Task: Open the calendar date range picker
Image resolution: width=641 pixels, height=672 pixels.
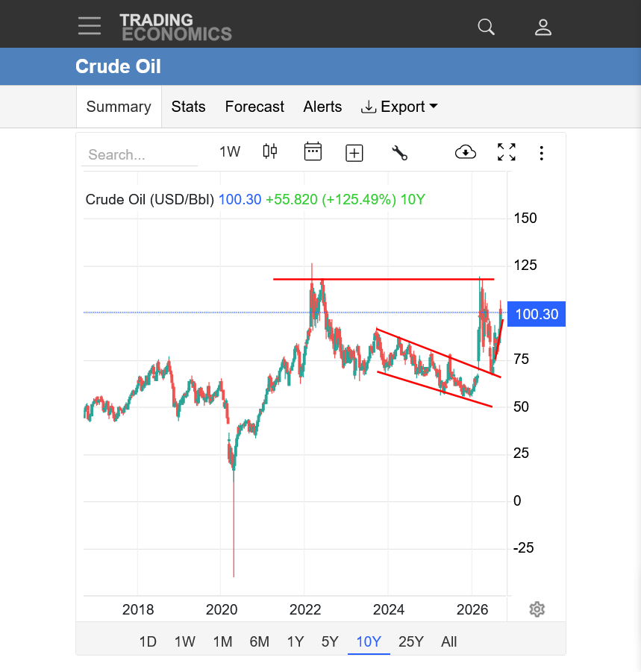Action: tap(313, 151)
